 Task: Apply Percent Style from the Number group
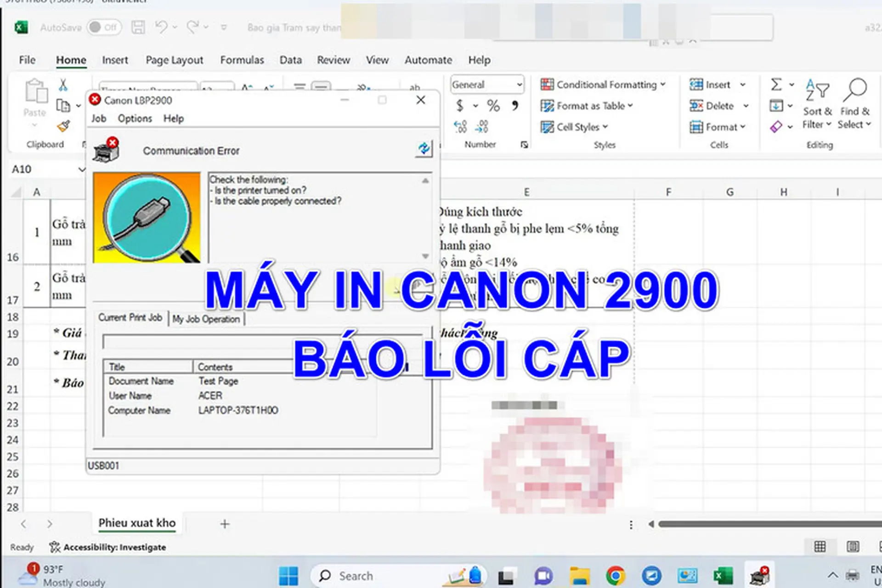(494, 105)
